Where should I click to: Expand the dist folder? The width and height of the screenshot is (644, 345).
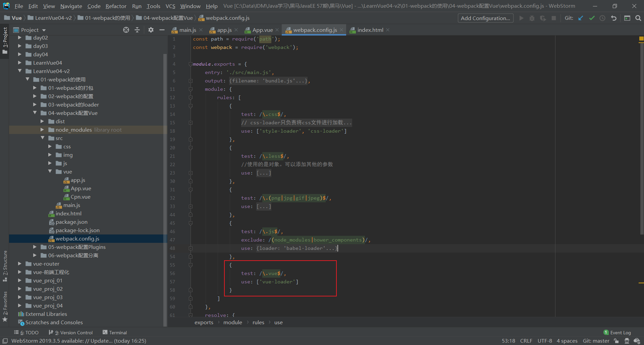42,121
